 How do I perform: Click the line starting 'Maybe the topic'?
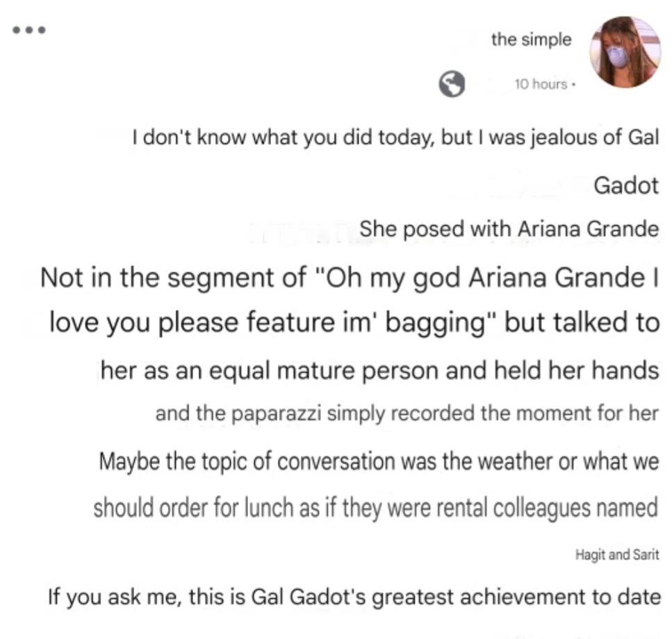(379, 462)
